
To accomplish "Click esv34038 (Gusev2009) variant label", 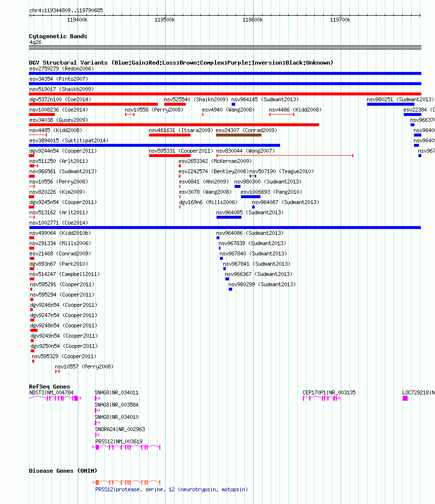I will tap(59, 120).
